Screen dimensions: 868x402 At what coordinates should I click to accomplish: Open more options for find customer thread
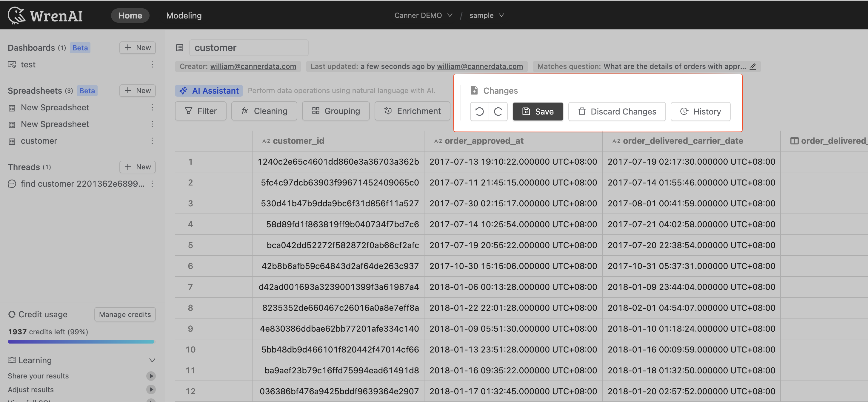coord(152,184)
